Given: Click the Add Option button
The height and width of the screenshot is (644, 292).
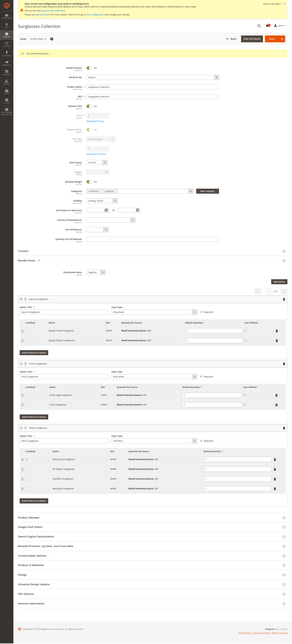Looking at the screenshot, I should click(279, 282).
